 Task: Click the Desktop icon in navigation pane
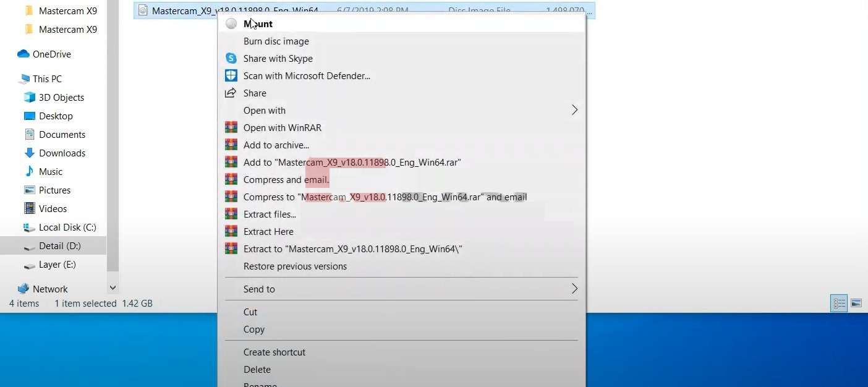(30, 116)
